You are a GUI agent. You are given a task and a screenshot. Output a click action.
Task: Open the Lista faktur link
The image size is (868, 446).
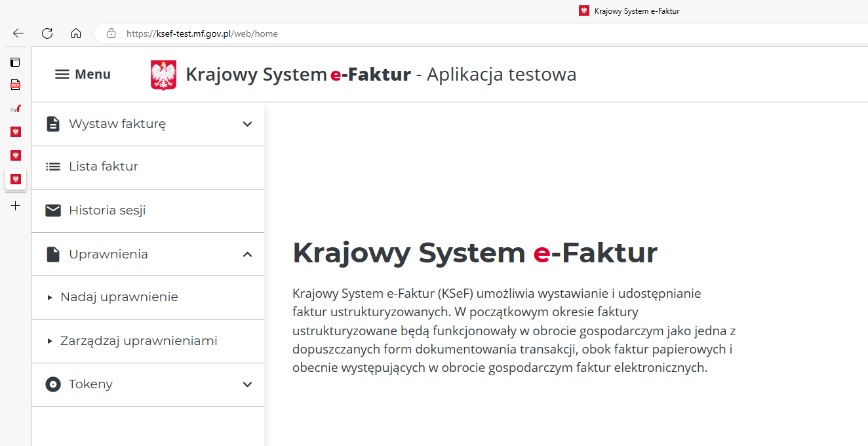104,167
